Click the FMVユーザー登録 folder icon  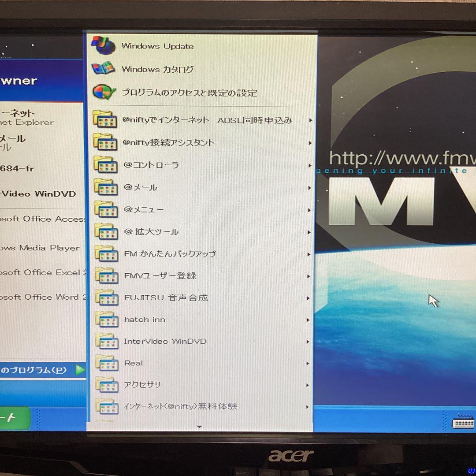tap(106, 276)
